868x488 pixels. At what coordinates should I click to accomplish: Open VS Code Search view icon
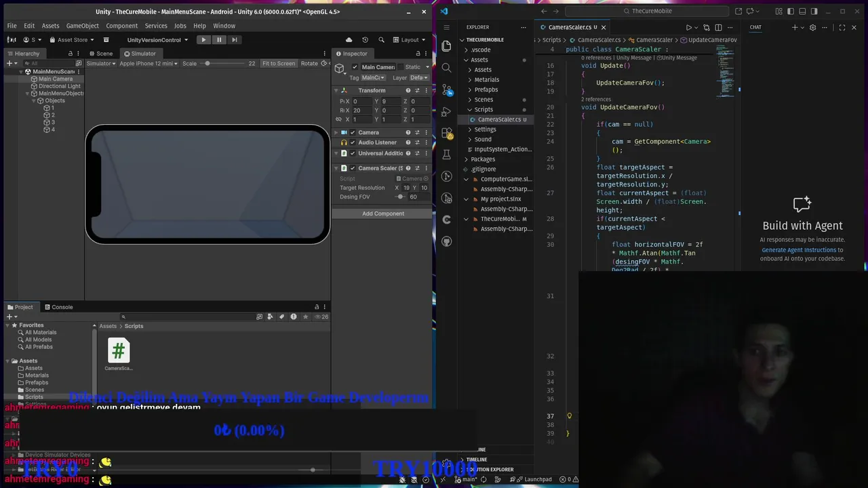click(x=446, y=68)
